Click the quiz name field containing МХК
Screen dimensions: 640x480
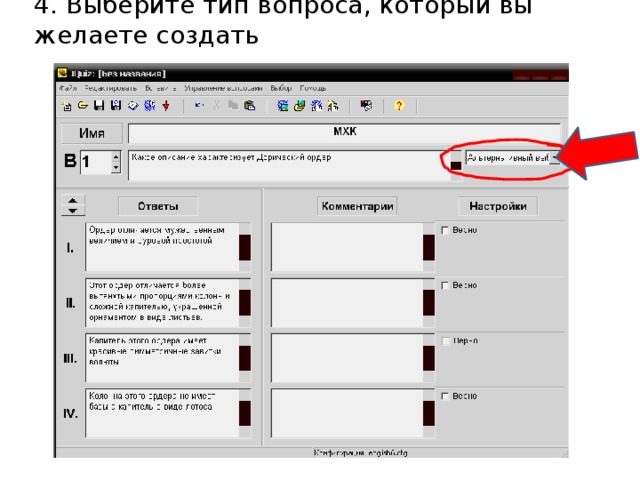click(345, 133)
